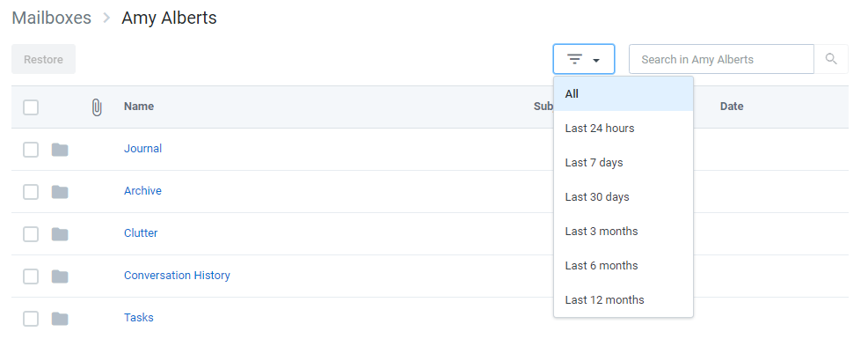Click the Archive folder icon
This screenshot has width=868, height=339.
coord(60,192)
